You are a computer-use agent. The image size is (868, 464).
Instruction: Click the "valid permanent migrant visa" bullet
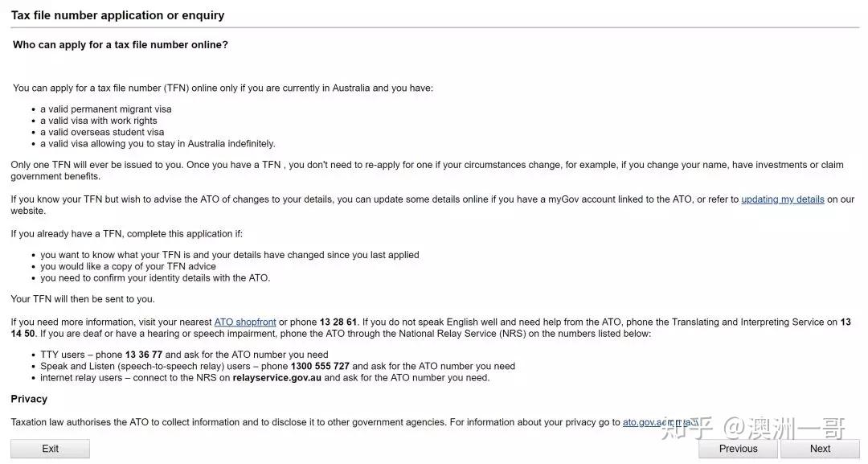106,109
